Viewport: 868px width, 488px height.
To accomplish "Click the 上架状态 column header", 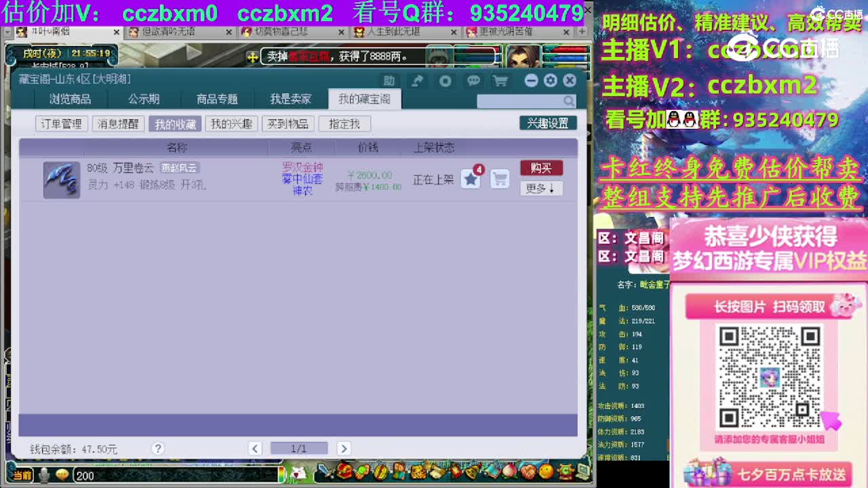I will (x=434, y=147).
